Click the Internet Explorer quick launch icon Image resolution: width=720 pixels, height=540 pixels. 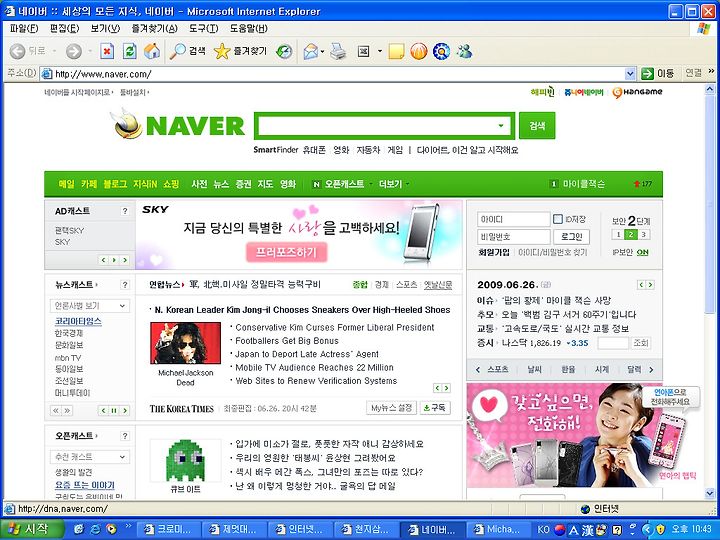coord(95,529)
